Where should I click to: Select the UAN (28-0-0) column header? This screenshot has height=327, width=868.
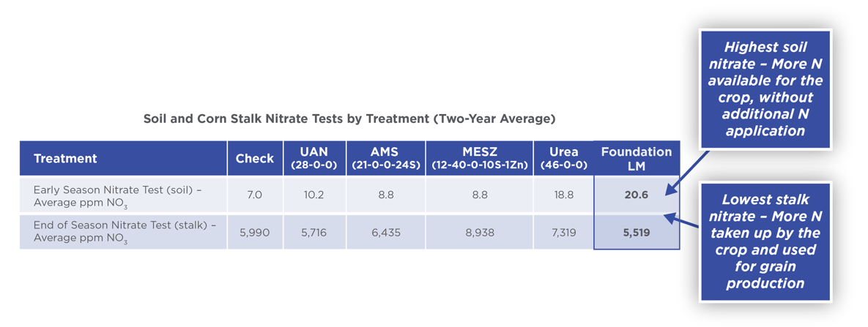coord(314,158)
